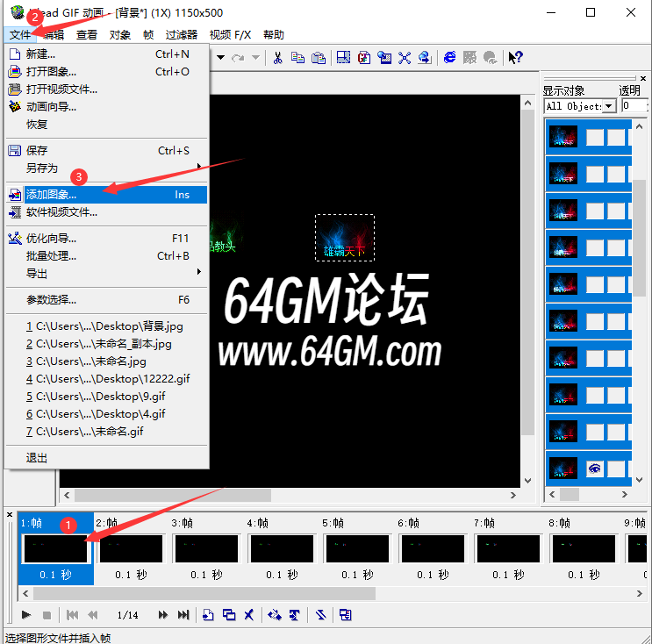Toggle visibility box of third object row

click(x=595, y=211)
